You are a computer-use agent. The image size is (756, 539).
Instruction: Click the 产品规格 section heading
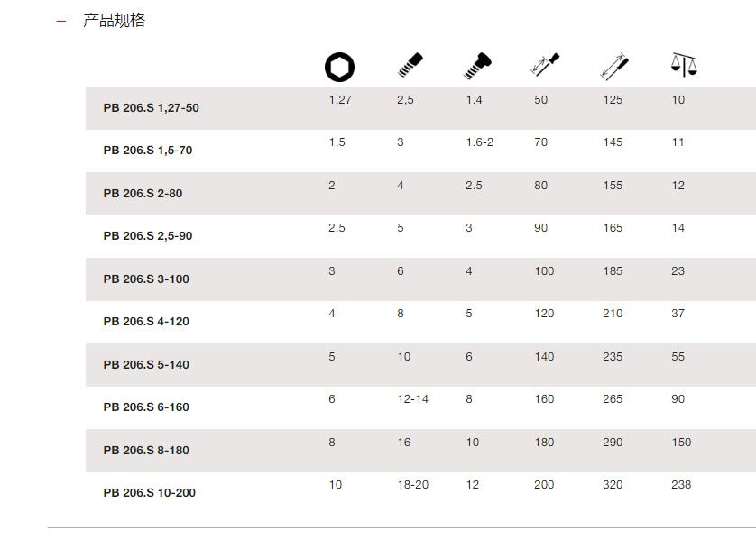point(114,20)
